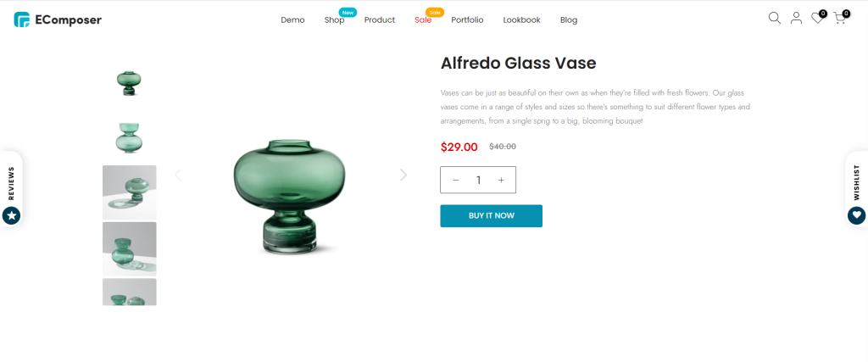
Task: Open the Lookbook menu item
Action: pos(521,20)
